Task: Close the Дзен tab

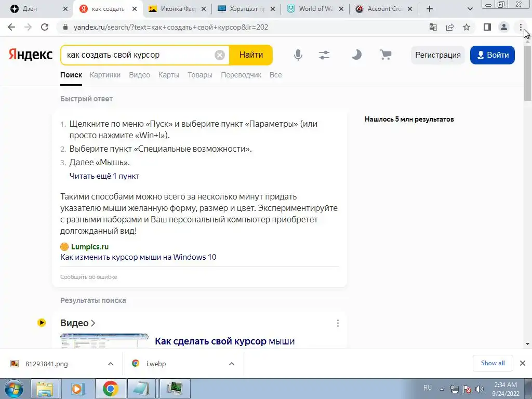Action: [65, 9]
